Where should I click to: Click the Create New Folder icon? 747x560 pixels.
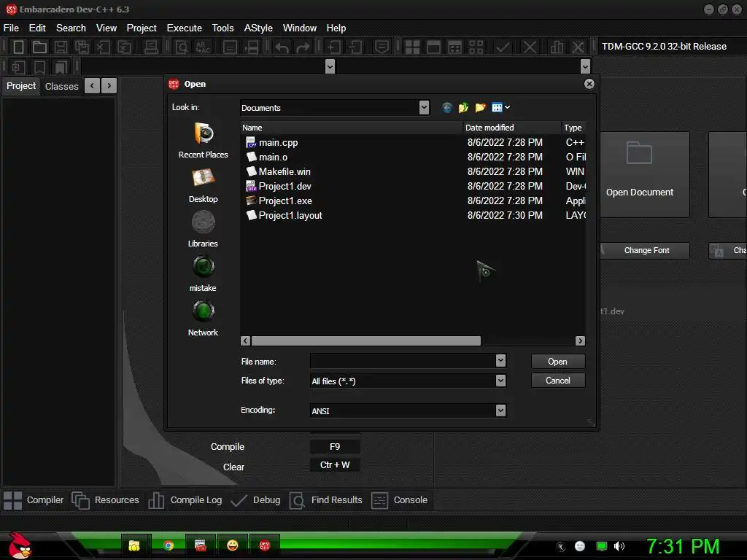click(480, 108)
